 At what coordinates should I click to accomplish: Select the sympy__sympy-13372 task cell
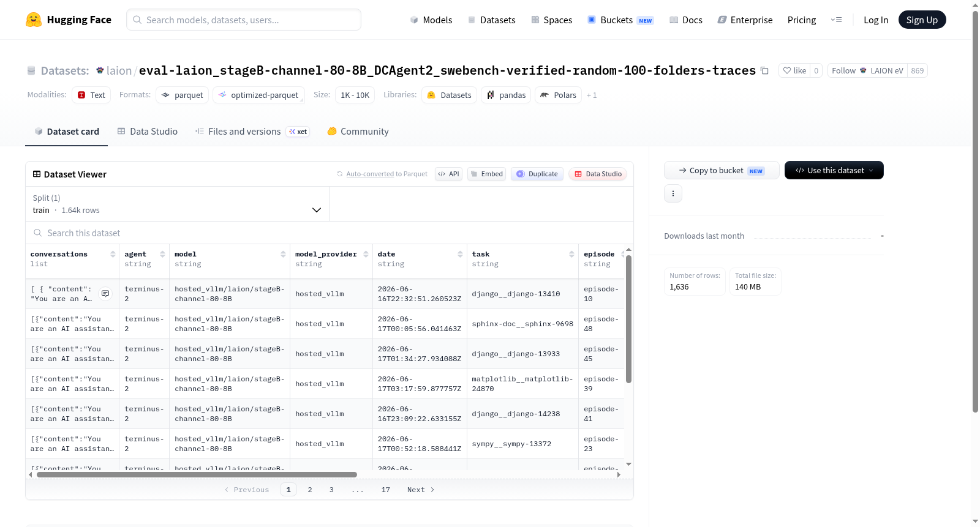522,444
